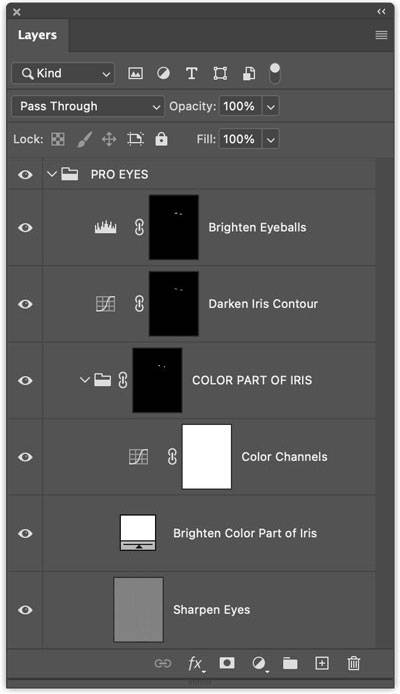Filter for adjustment layers icon
400x694 pixels.
click(x=163, y=73)
